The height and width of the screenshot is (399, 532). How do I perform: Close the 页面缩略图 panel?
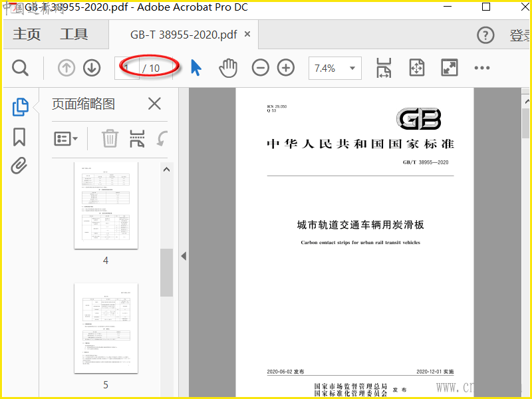point(154,104)
